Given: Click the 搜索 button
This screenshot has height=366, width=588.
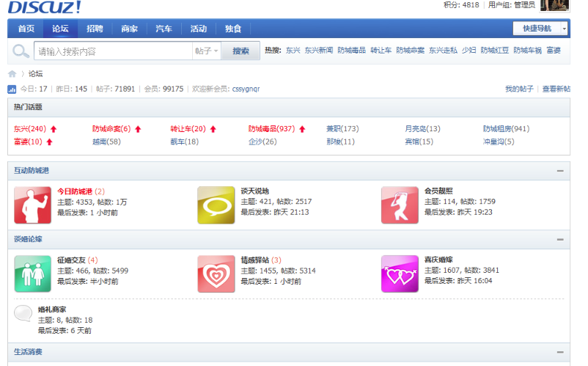Looking at the screenshot, I should 240,51.
